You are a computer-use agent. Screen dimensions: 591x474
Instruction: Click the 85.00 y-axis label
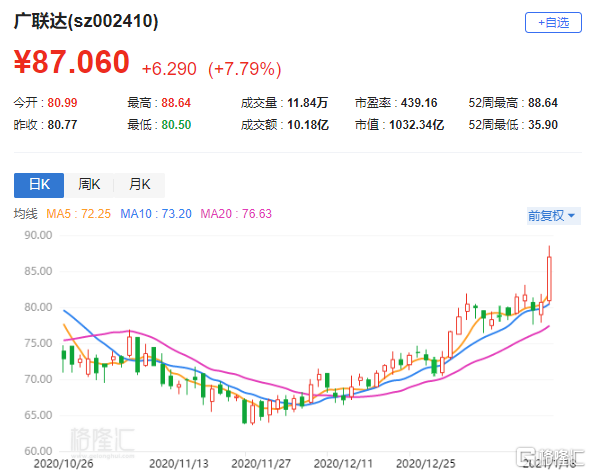[38, 271]
